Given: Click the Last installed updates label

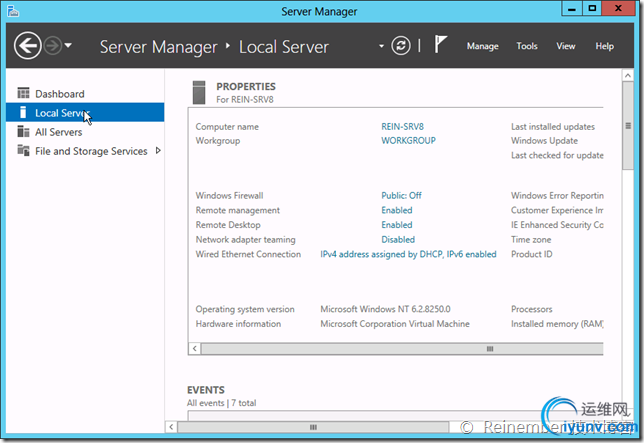Looking at the screenshot, I should (553, 126).
